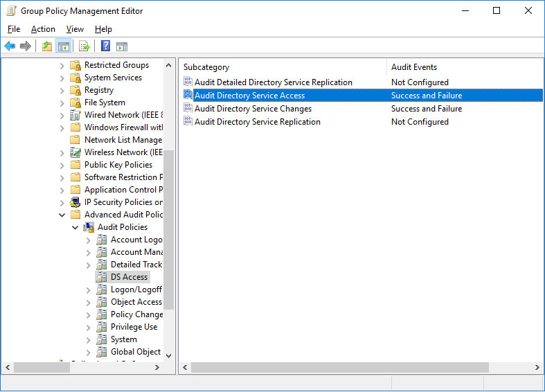Click the details pane scroll left arrow

pos(185,367)
